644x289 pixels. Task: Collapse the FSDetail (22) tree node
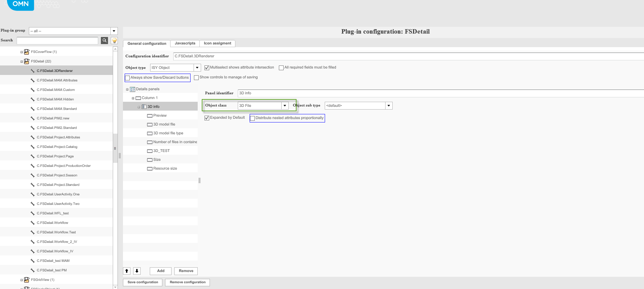point(21,62)
